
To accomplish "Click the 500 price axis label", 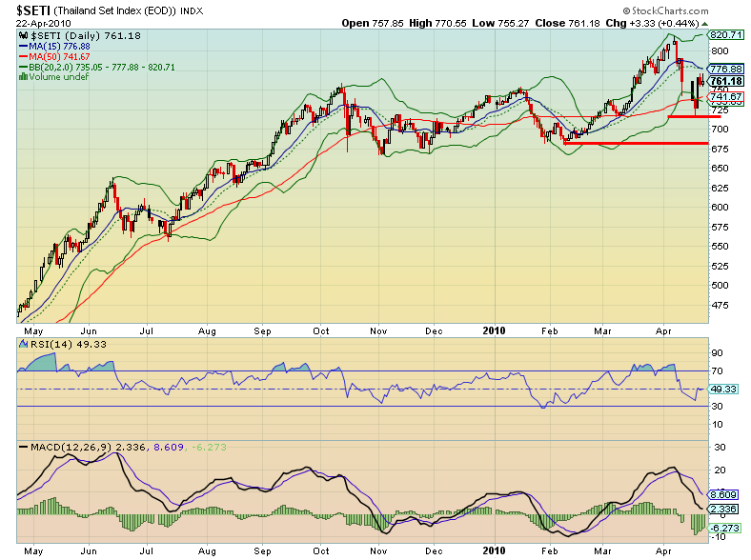I will (720, 286).
